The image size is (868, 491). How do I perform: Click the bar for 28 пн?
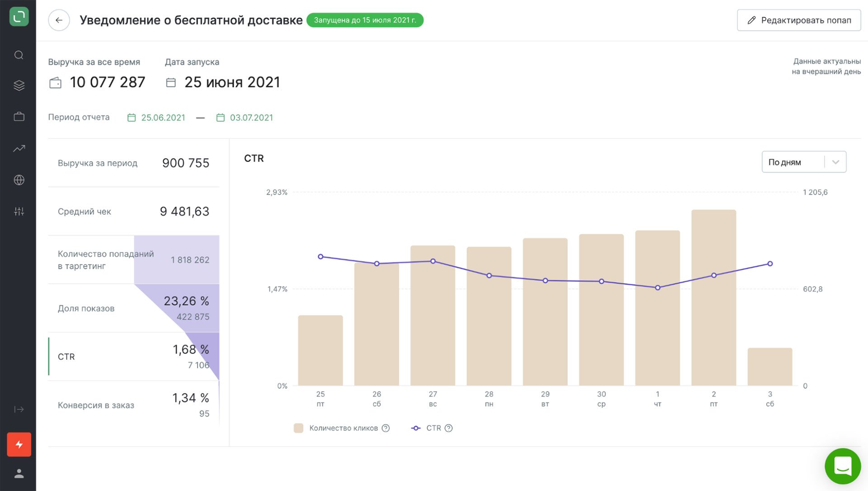point(489,316)
